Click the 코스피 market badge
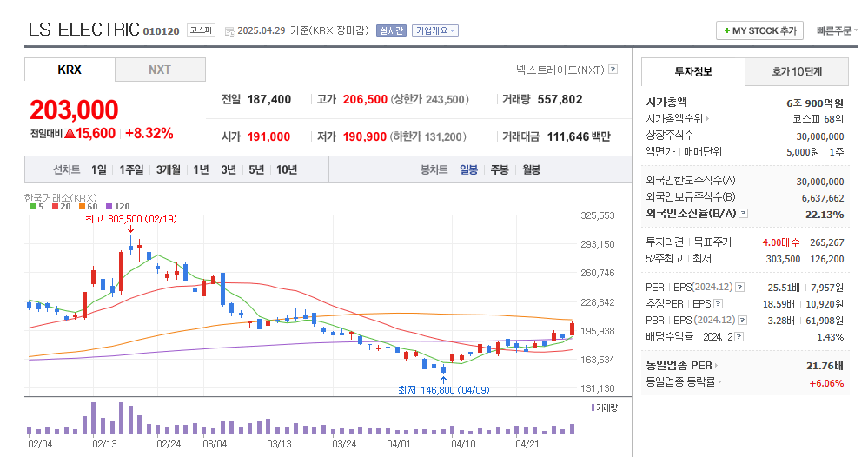868x457 pixels. click(x=201, y=30)
